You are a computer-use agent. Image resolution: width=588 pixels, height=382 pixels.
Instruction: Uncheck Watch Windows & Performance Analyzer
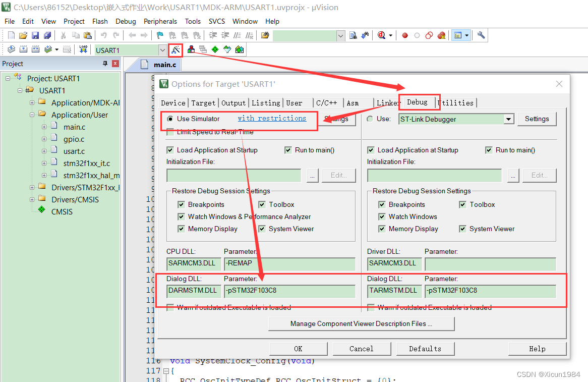coord(181,216)
